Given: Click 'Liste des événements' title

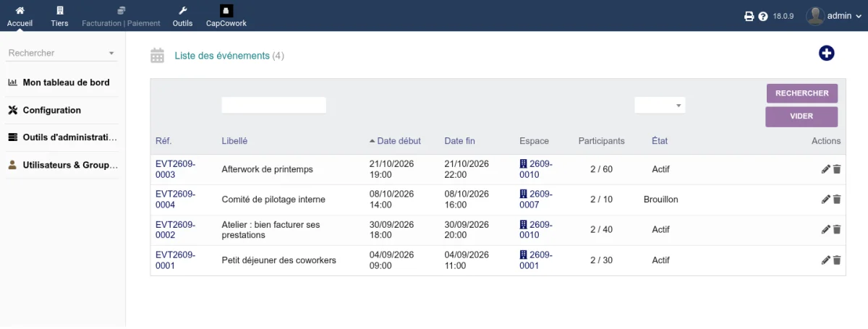Looking at the screenshot, I should coord(222,56).
